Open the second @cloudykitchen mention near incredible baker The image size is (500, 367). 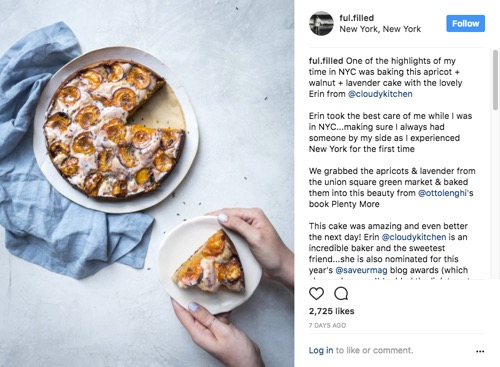(x=414, y=237)
